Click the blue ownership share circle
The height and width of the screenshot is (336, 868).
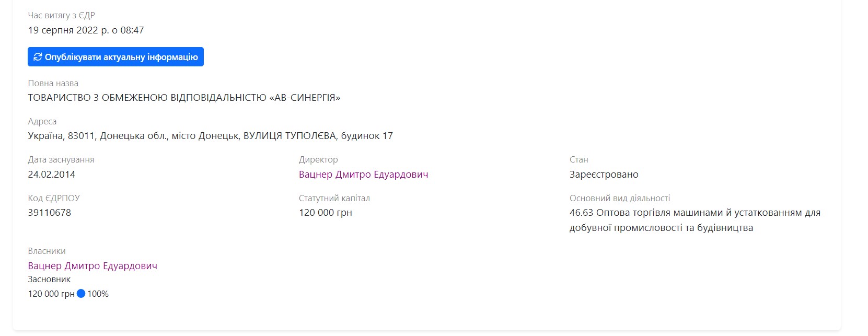click(x=81, y=294)
